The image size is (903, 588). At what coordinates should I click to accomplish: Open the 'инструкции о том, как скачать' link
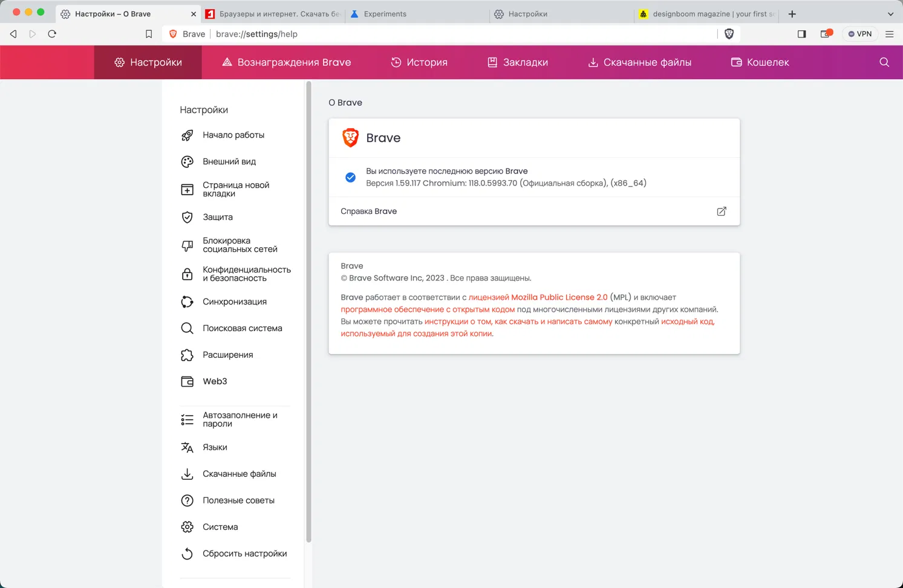tap(518, 321)
